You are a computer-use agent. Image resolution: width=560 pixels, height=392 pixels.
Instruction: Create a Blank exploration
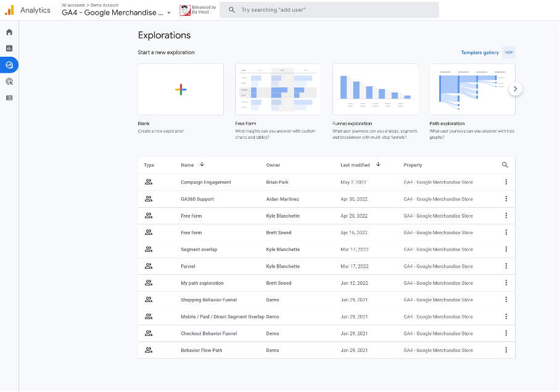pyautogui.click(x=181, y=89)
